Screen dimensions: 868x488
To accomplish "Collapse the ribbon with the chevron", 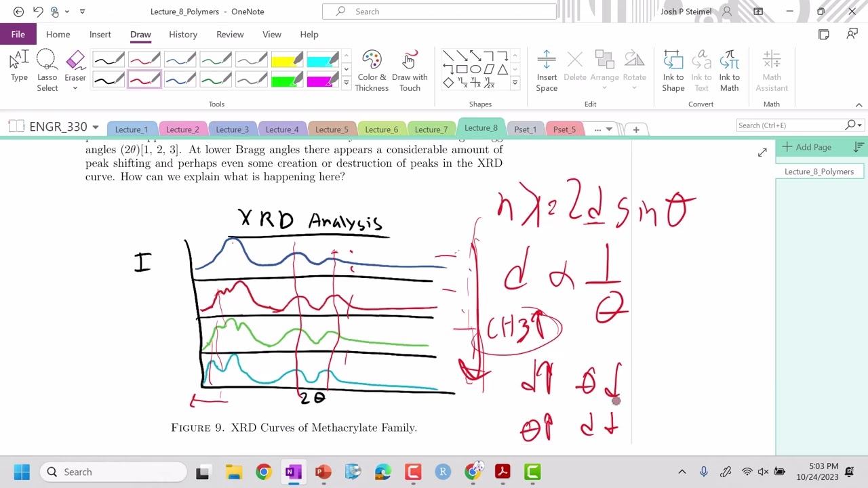I will pos(859,105).
